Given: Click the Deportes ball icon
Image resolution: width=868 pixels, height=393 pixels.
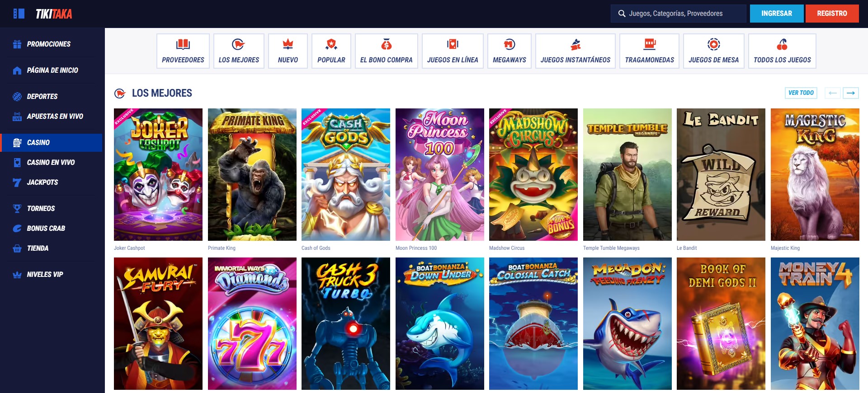Looking at the screenshot, I should pos(17,97).
